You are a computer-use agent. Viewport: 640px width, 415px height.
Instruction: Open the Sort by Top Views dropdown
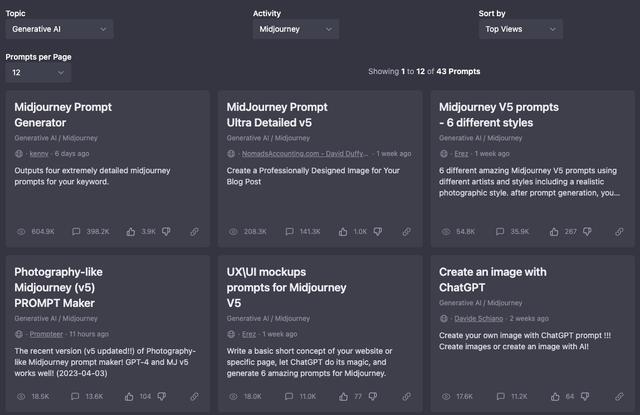tap(520, 29)
